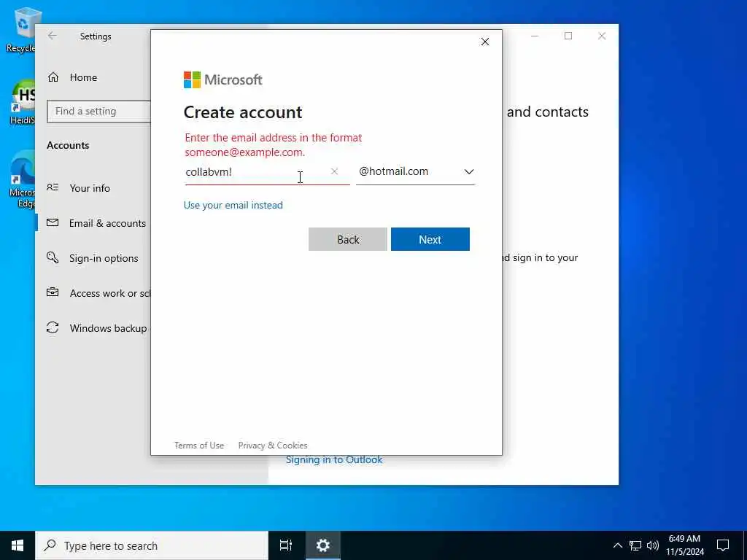Open the Terms of Use link
Image resolution: width=747 pixels, height=560 pixels.
[199, 446]
